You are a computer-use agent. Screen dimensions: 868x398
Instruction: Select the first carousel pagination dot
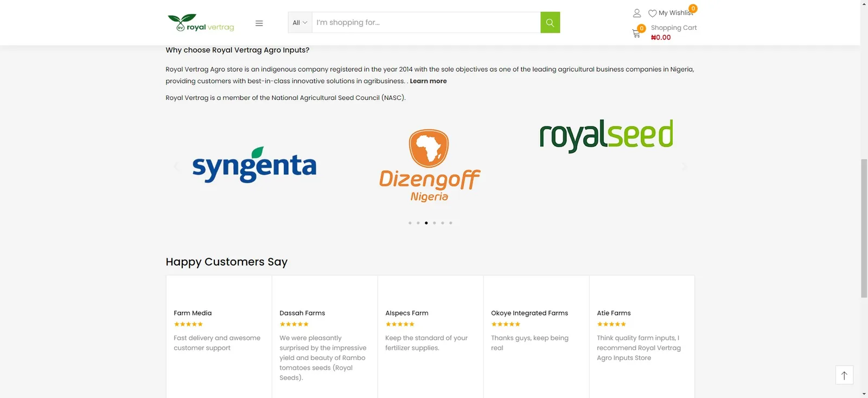pyautogui.click(x=410, y=223)
